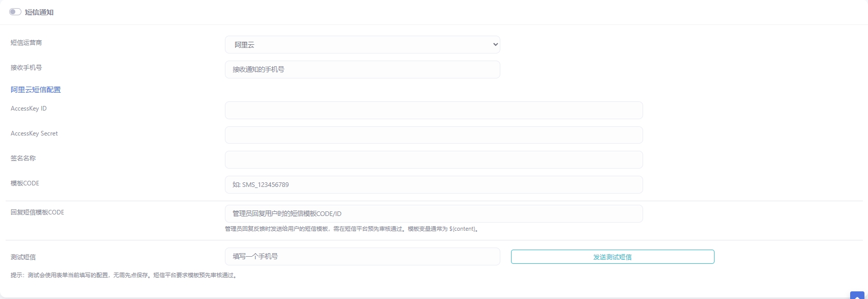Click the AccessKey Secret label text
This screenshot has height=299, width=868.
[34, 133]
